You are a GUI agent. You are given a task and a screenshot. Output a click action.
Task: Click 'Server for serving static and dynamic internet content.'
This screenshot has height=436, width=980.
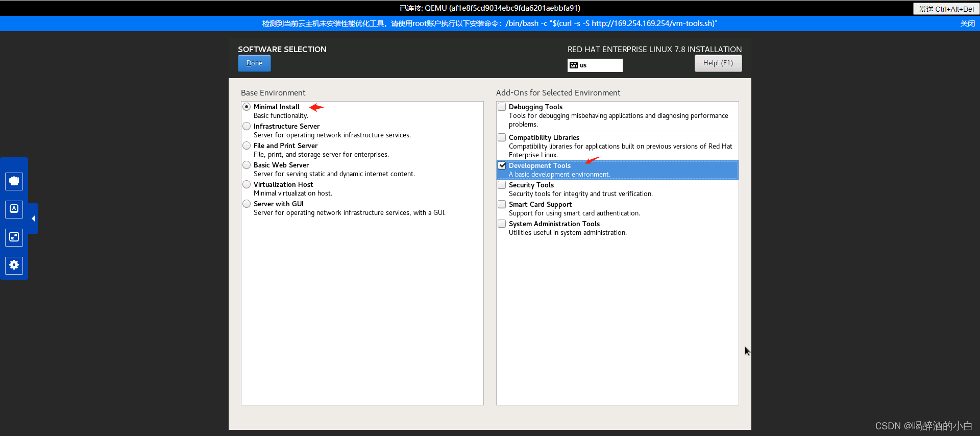(334, 174)
